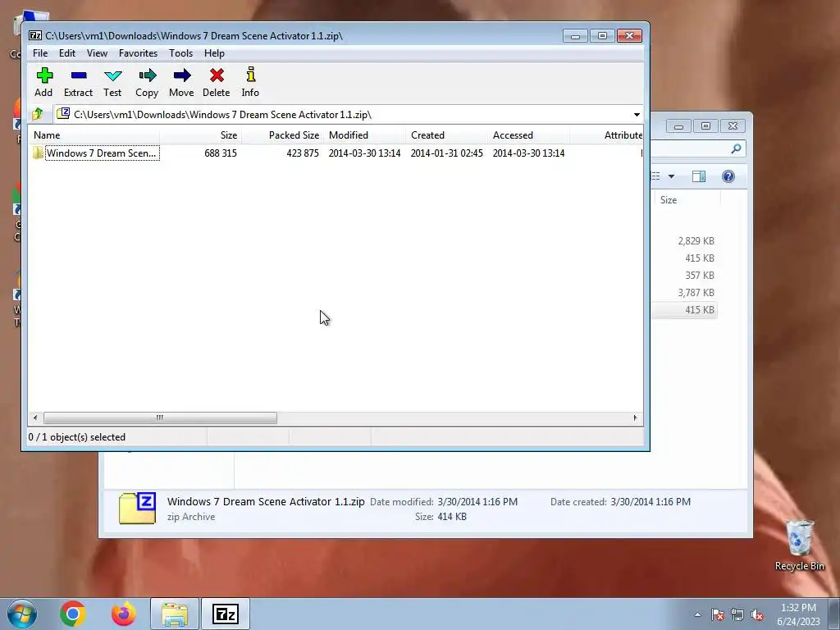840x630 pixels.
Task: Open the Info tool
Action: 251,75
